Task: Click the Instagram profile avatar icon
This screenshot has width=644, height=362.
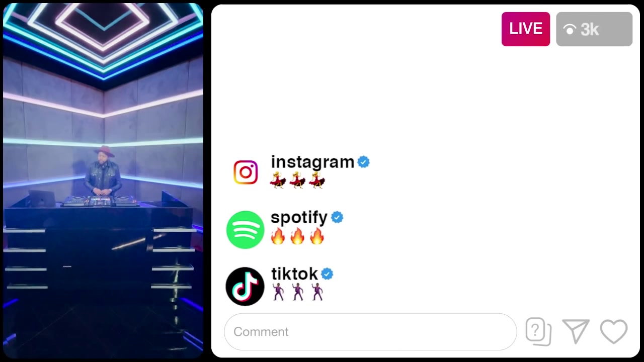Action: point(246,172)
